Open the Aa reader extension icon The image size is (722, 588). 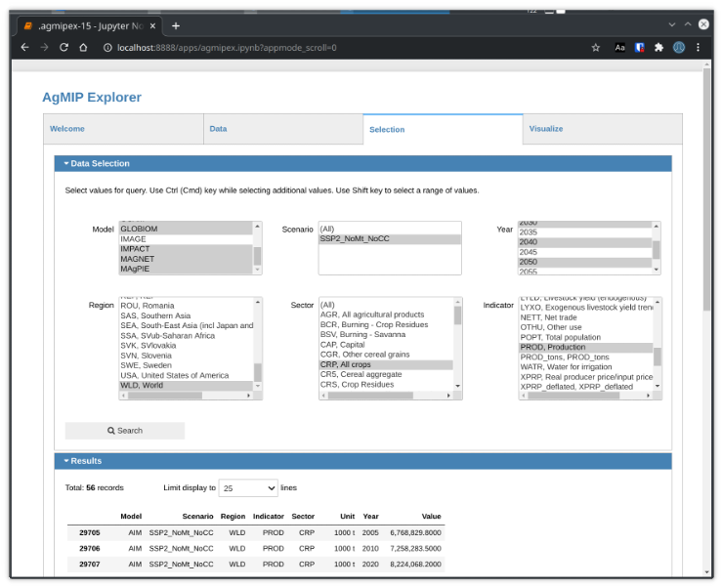pos(619,48)
